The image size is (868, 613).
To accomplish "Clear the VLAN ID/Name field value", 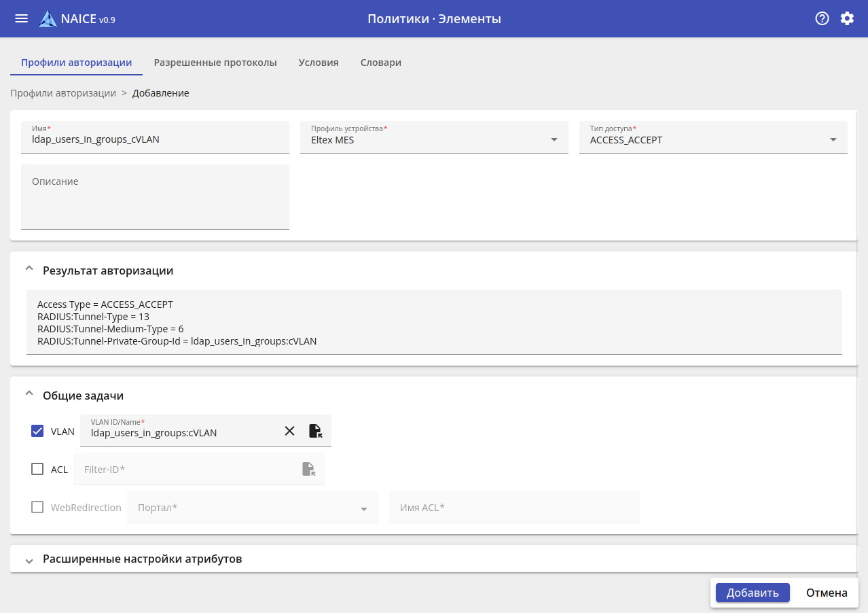I will pos(289,431).
